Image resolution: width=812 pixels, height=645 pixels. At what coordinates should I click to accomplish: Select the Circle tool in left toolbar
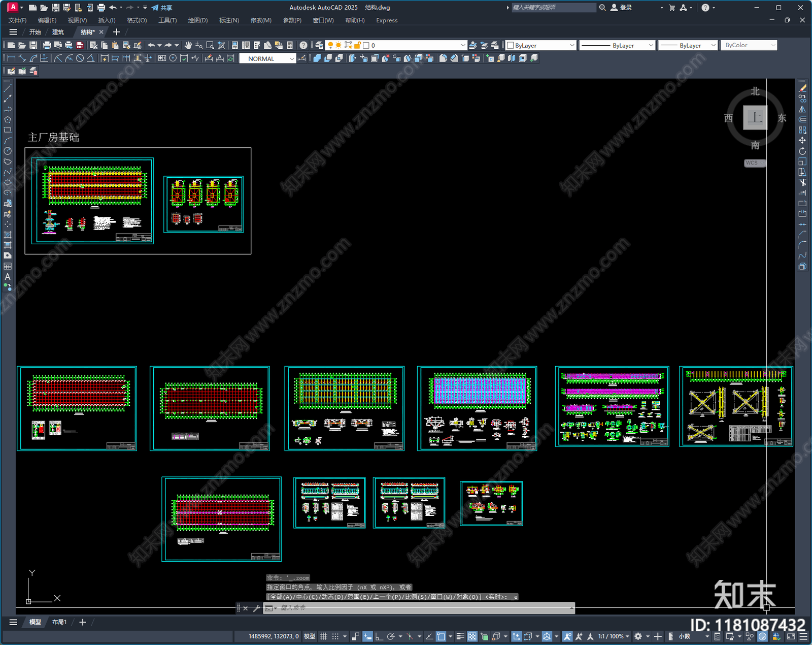8,151
